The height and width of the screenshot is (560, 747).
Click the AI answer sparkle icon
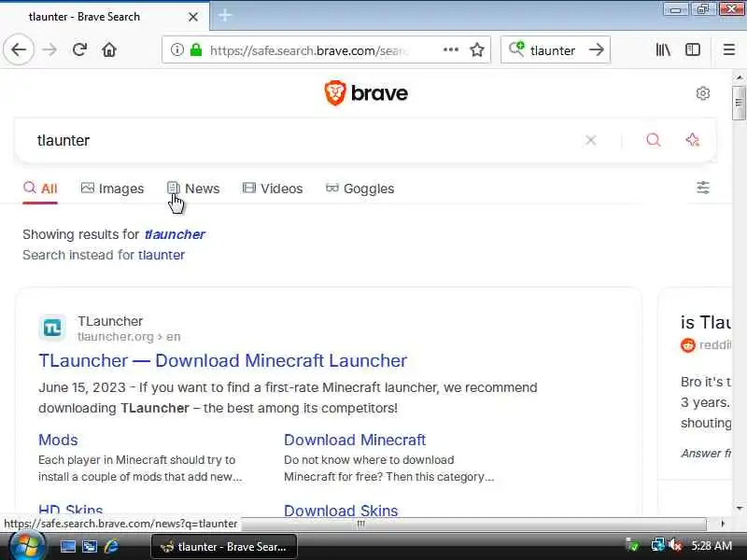[692, 140]
